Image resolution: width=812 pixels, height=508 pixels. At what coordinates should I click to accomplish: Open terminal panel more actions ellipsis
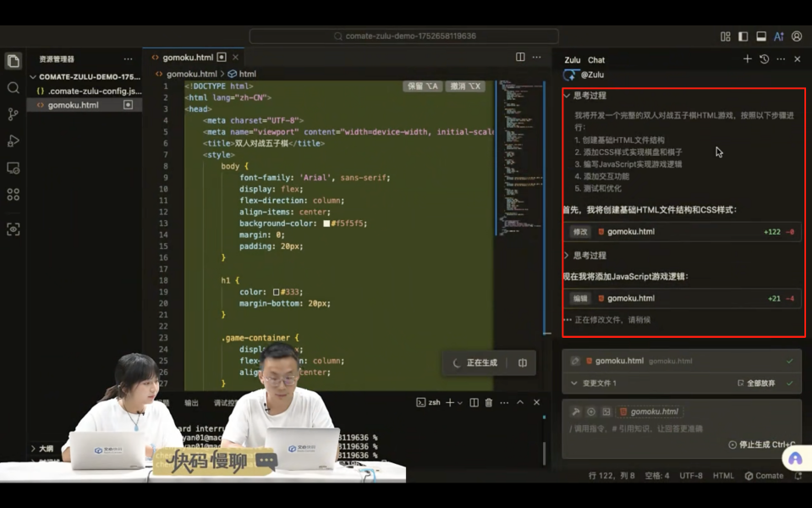click(504, 402)
